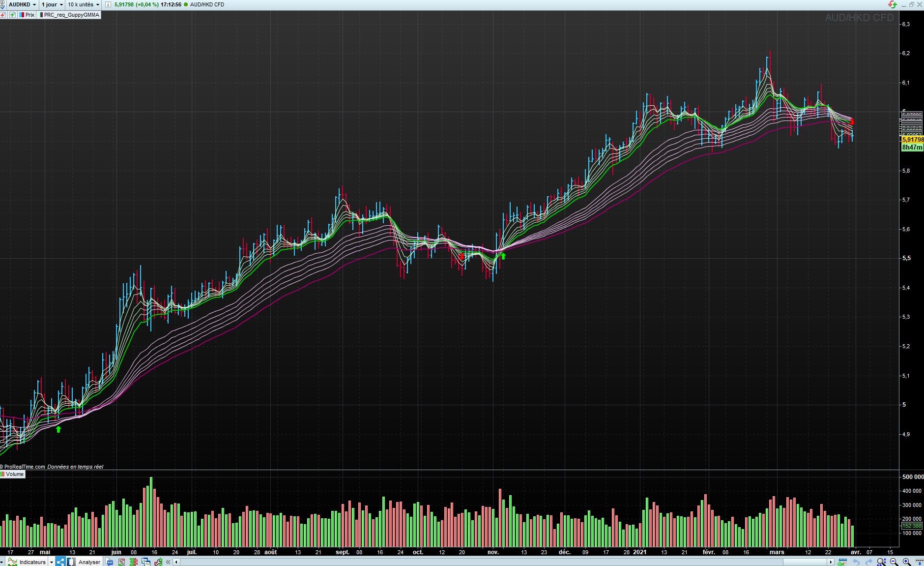Click the instrument info icon
The image size is (924, 566).
[x=108, y=4]
